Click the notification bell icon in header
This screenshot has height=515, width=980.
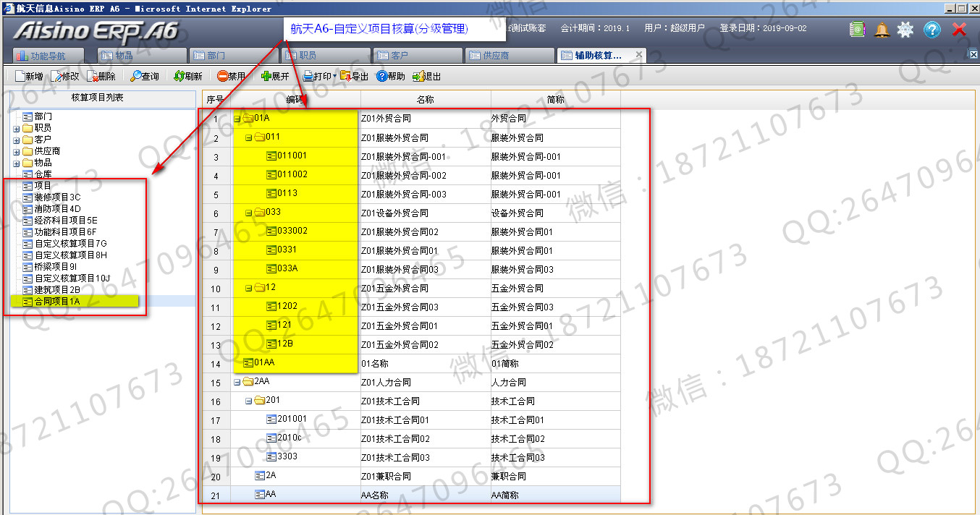pos(882,30)
